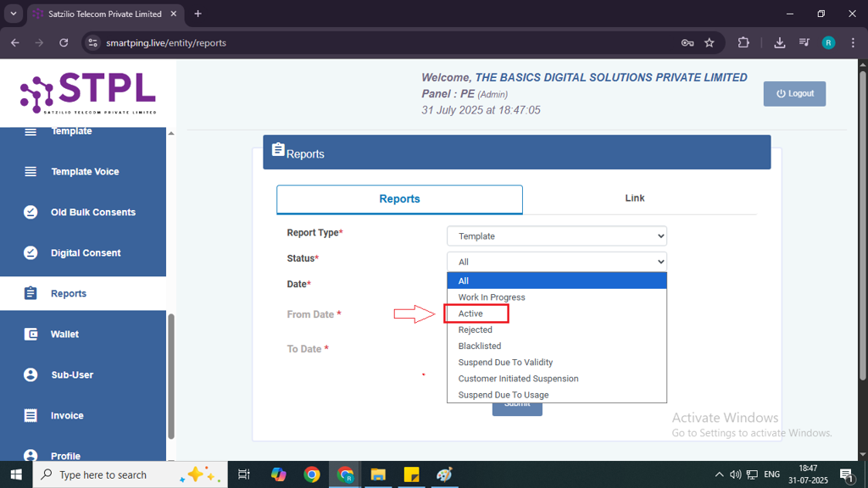This screenshot has width=868, height=488.
Task: Open the notification center icon
Action: pos(846,474)
